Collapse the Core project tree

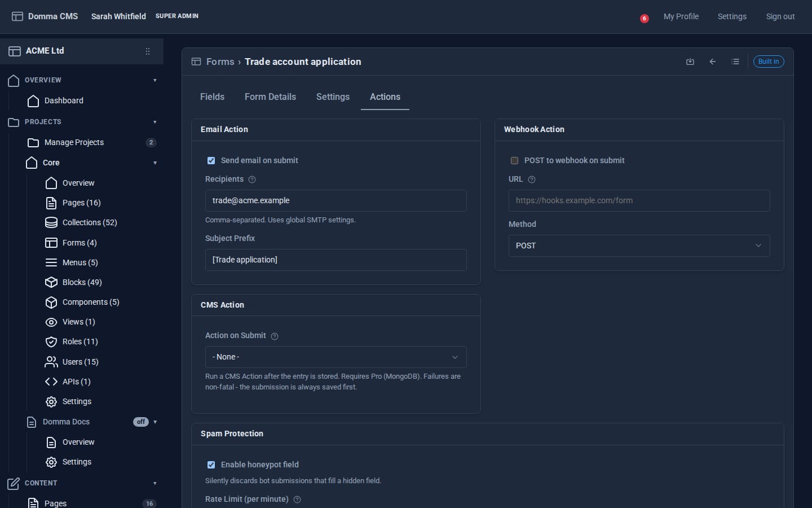(155, 163)
